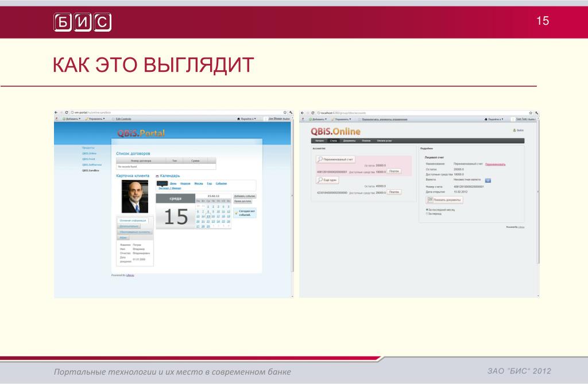Click vertical scrollbar of QBiS.Portal window
Screen dimensions: 588x384
point(292,195)
